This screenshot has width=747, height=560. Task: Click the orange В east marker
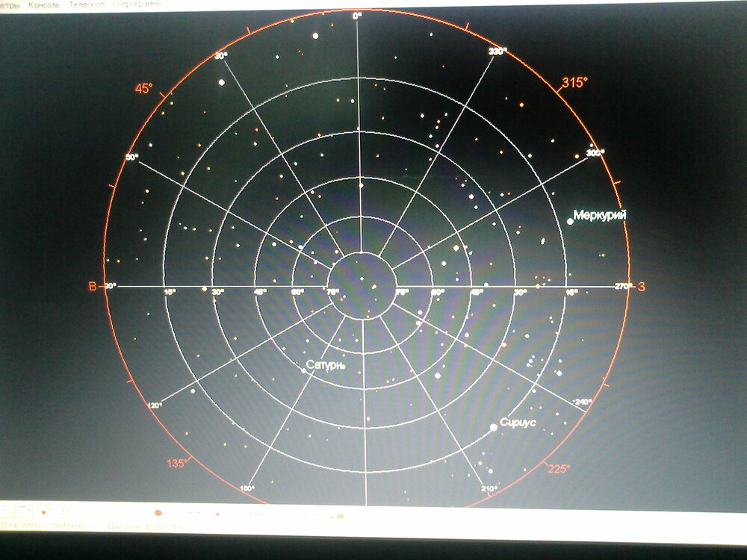click(x=93, y=286)
